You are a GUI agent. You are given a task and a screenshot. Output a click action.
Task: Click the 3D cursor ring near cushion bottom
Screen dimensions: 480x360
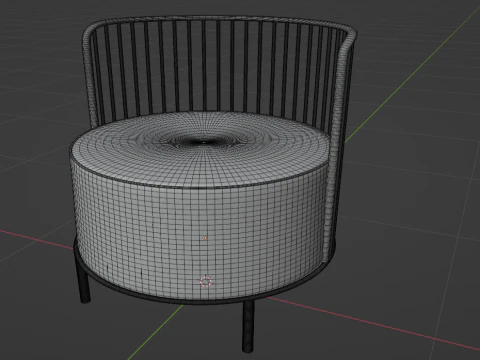point(206,282)
